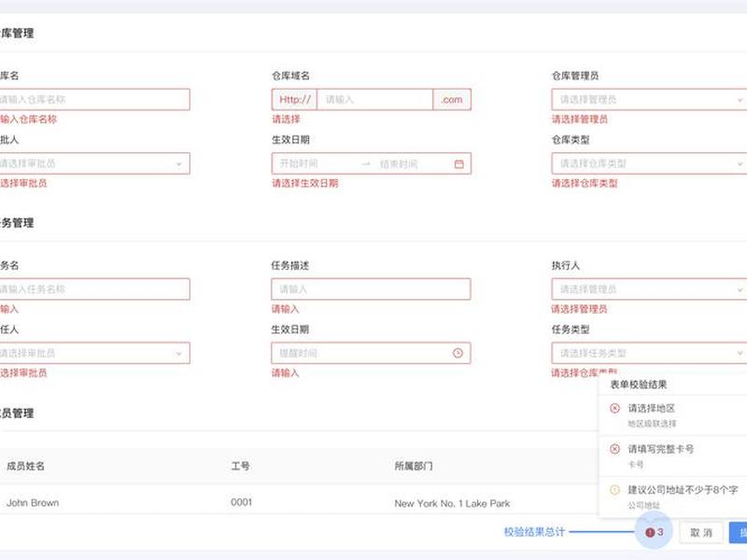
Task: Click the 请输入仓库名称 input field
Action: [94, 100]
